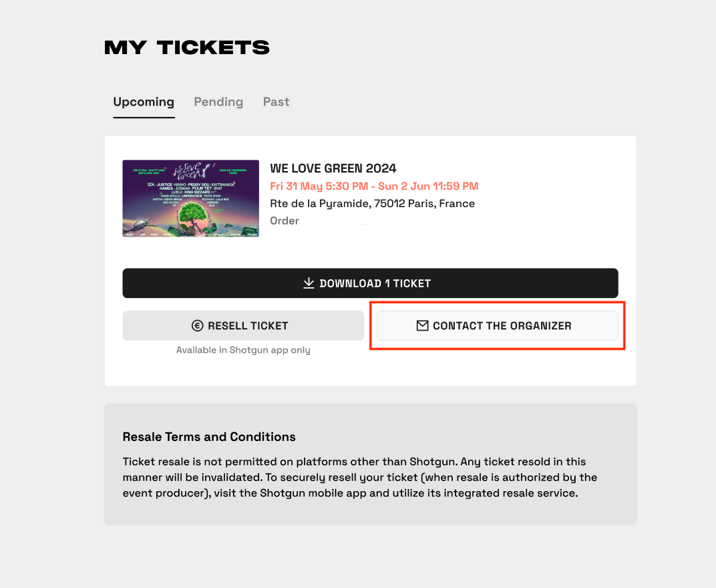
Task: Select the Resell Ticket button
Action: [x=243, y=326]
